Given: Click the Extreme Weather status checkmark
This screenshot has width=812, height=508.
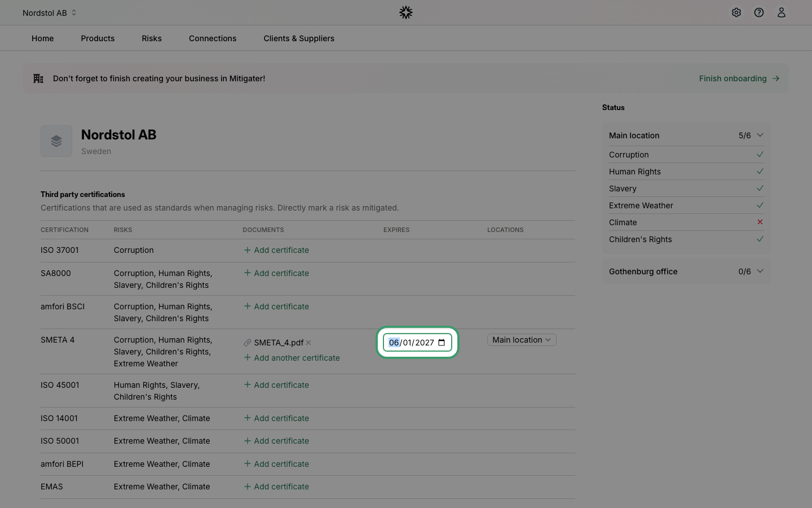Looking at the screenshot, I should click(x=760, y=205).
